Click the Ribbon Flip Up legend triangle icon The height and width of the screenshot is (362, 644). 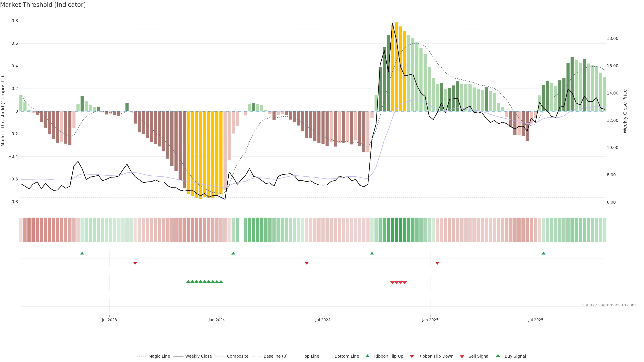coord(367,356)
